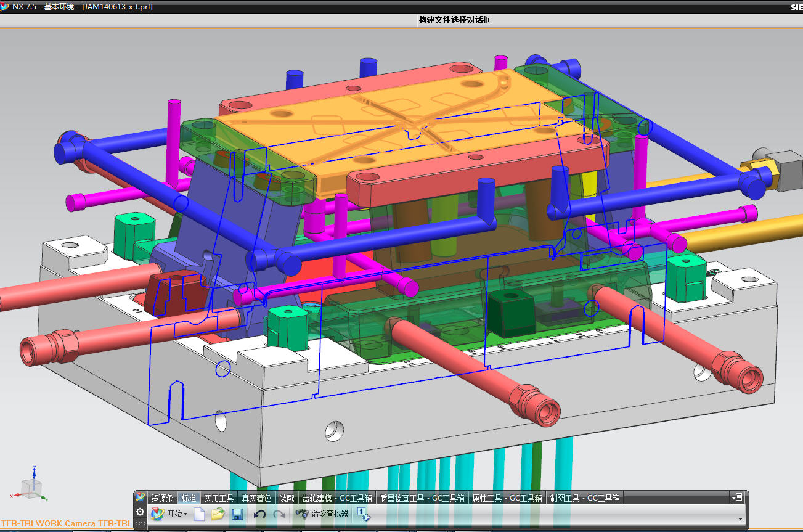The width and height of the screenshot is (803, 532).
Task: Click the NX application icon in the title bar
Action: tap(6, 7)
